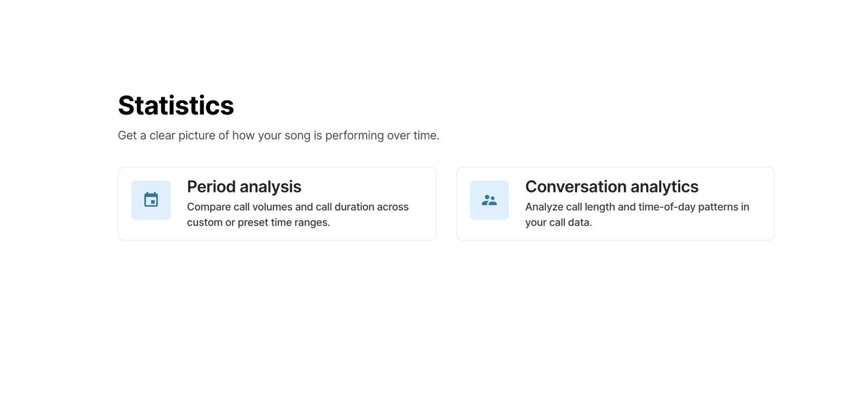
Task: Open the Conversation analytics card
Action: (x=615, y=203)
